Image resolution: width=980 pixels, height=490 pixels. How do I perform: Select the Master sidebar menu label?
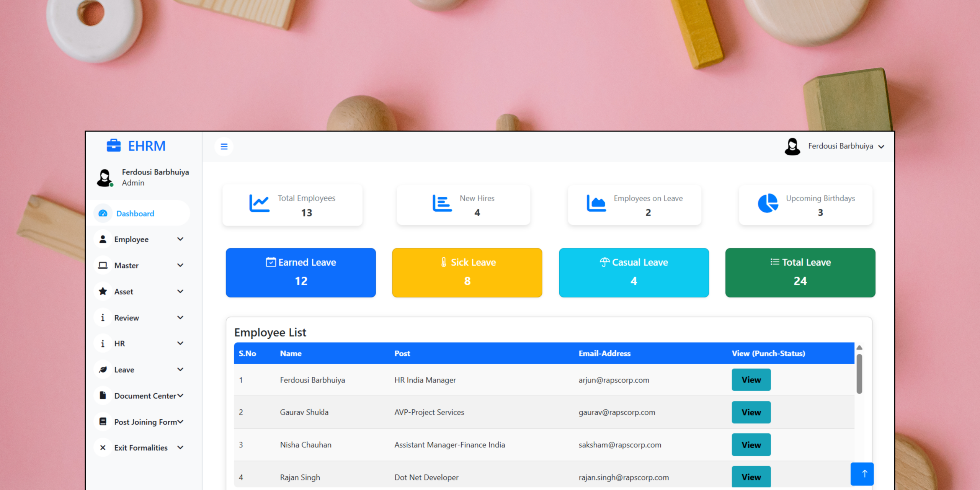coord(126,265)
